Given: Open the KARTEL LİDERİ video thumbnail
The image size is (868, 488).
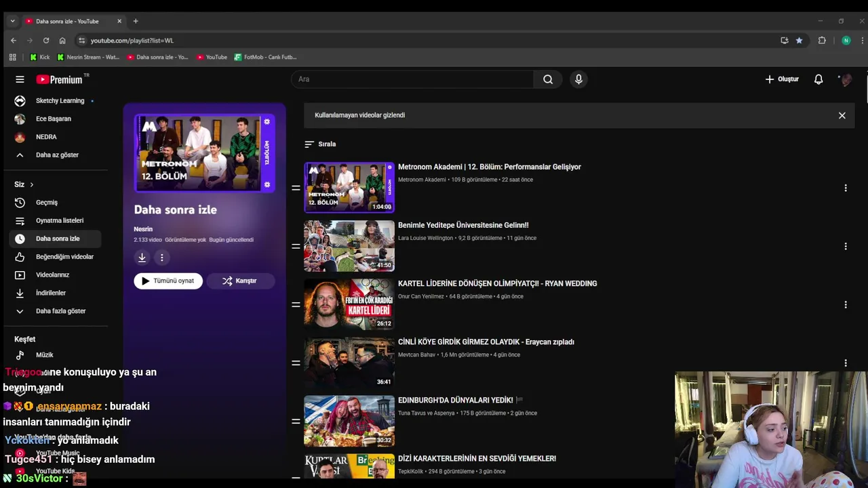Looking at the screenshot, I should pyautogui.click(x=349, y=304).
